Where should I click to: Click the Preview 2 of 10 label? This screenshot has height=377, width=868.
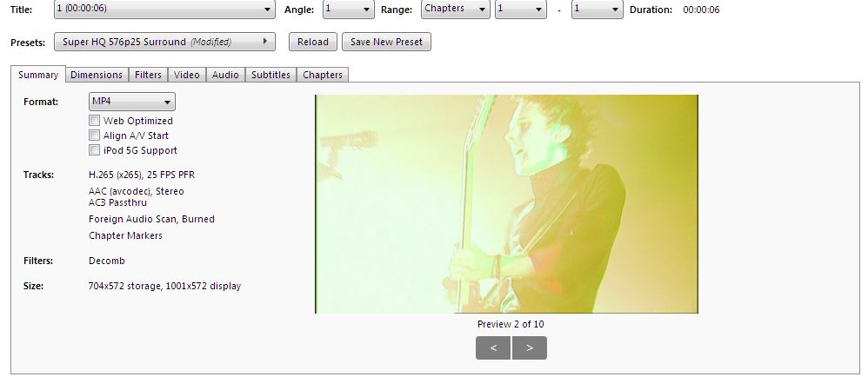[511, 324]
